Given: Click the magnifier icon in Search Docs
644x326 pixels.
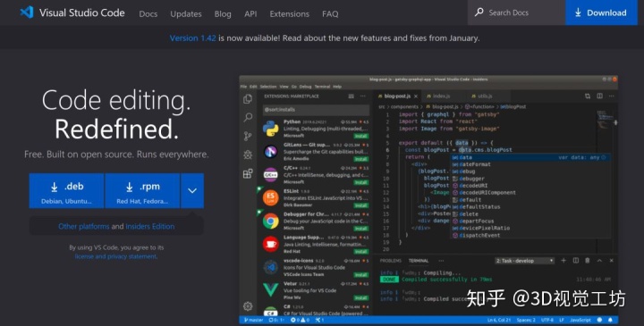Looking at the screenshot, I should [479, 13].
